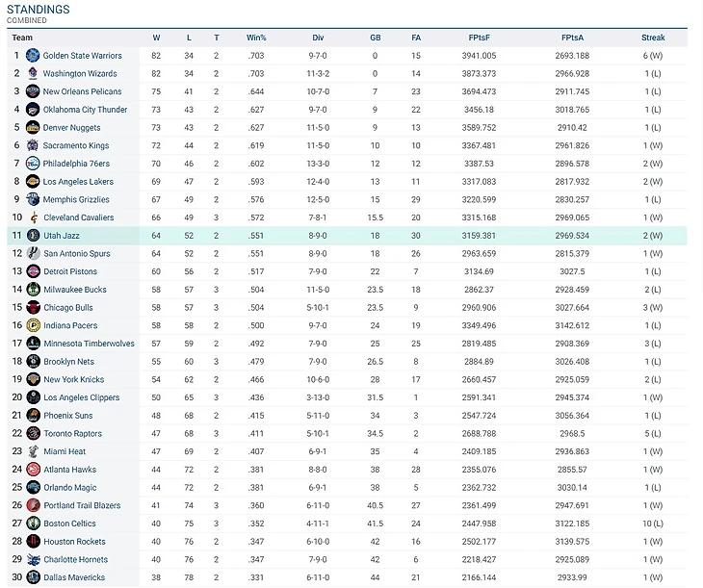703x588 pixels.
Task: Open the New Orleans Pelicans team link
Action: point(82,91)
